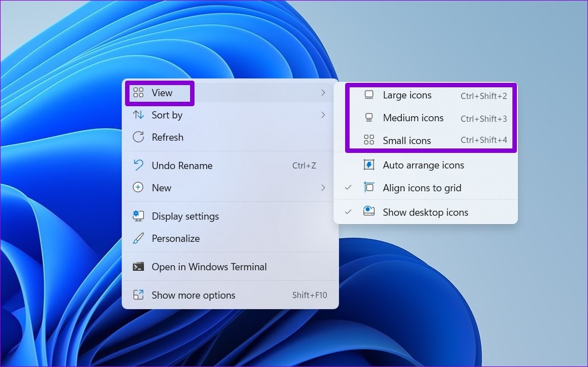Click the Ctrl+Shift+4 shortcut label

(484, 140)
